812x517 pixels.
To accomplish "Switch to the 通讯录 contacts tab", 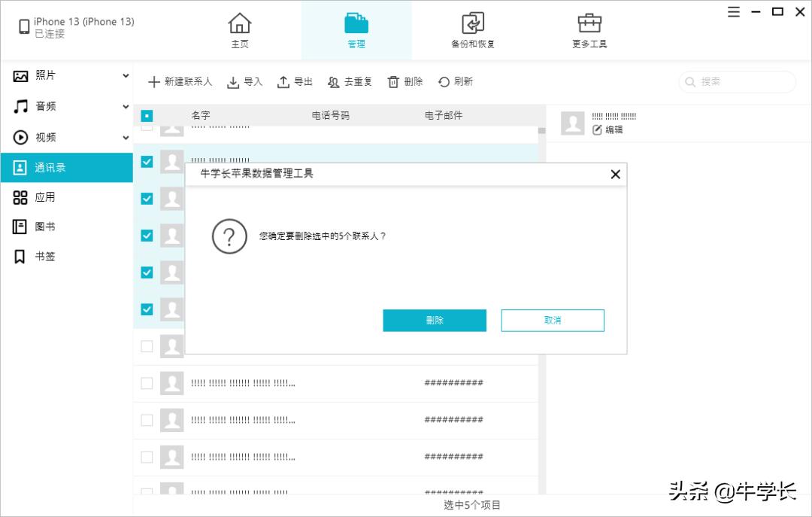I will [44, 167].
